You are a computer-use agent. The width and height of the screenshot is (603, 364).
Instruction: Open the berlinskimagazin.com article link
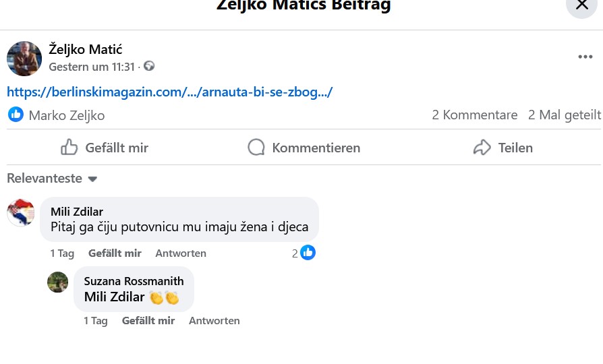[170, 92]
